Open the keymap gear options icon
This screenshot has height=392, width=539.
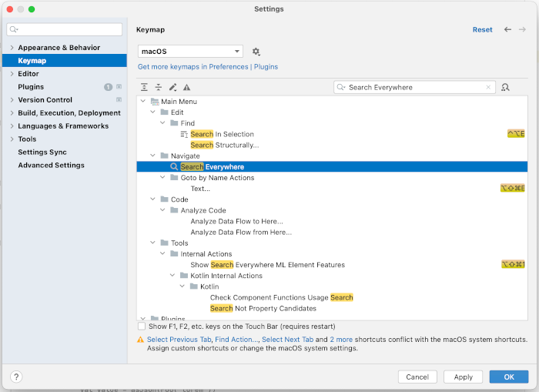[256, 52]
